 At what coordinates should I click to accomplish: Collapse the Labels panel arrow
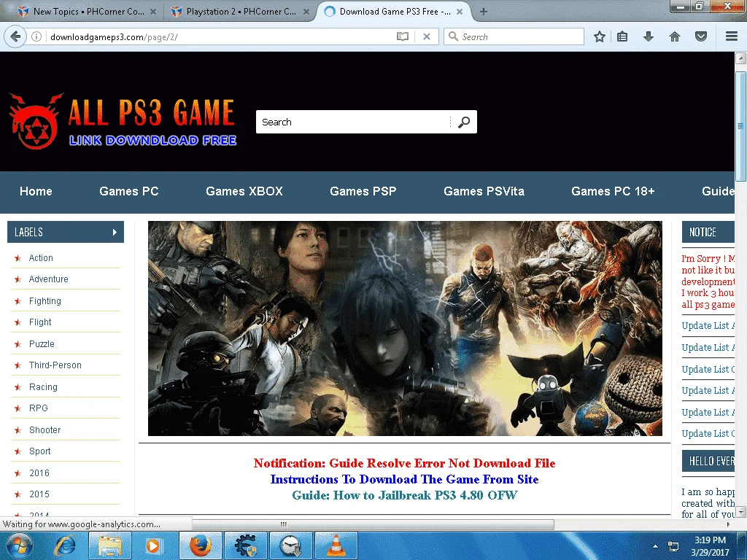(115, 233)
